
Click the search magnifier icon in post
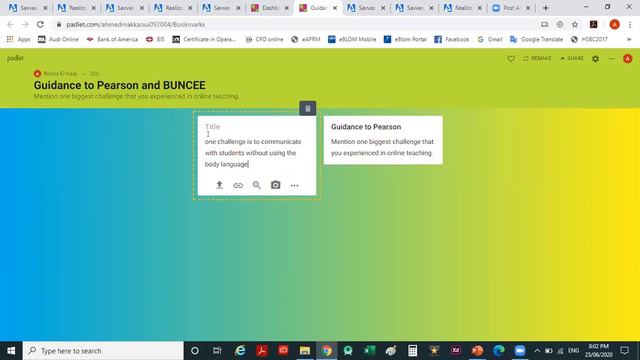pyautogui.click(x=256, y=185)
